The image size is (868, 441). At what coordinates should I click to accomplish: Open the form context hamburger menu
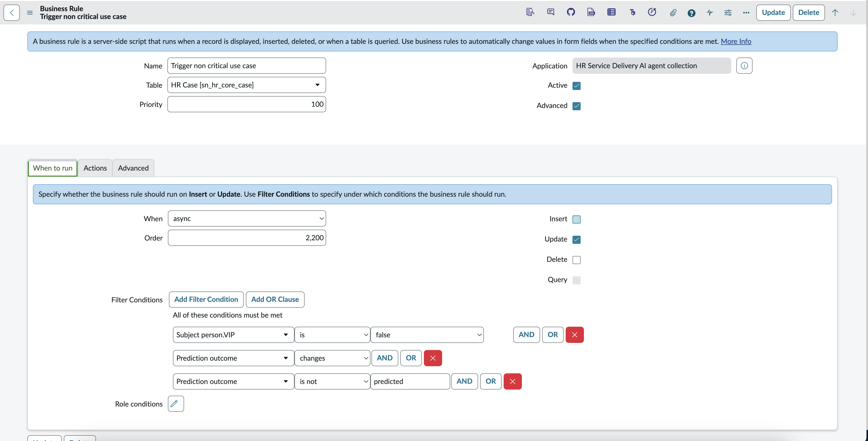[30, 12]
